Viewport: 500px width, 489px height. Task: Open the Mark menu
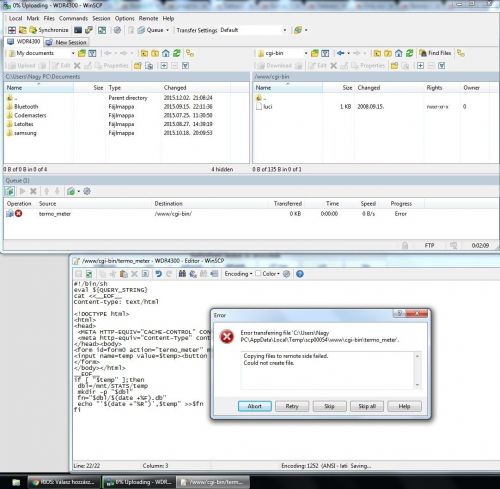33,18
